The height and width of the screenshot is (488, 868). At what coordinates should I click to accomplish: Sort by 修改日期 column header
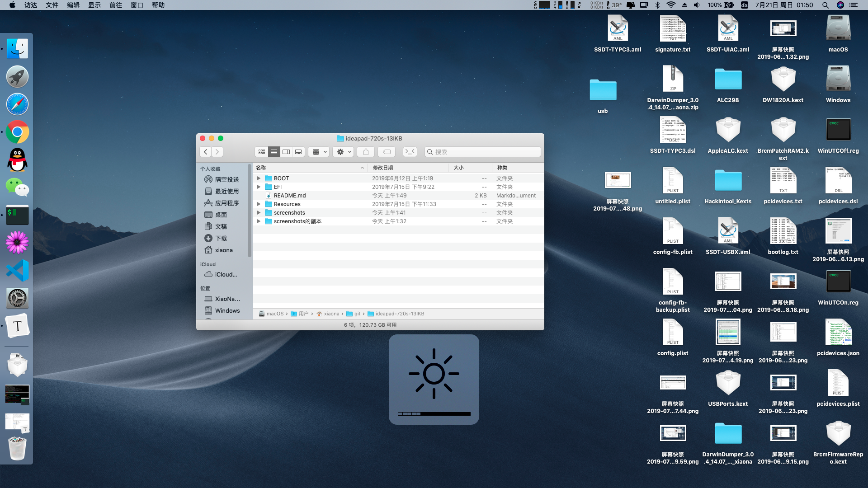pos(383,168)
